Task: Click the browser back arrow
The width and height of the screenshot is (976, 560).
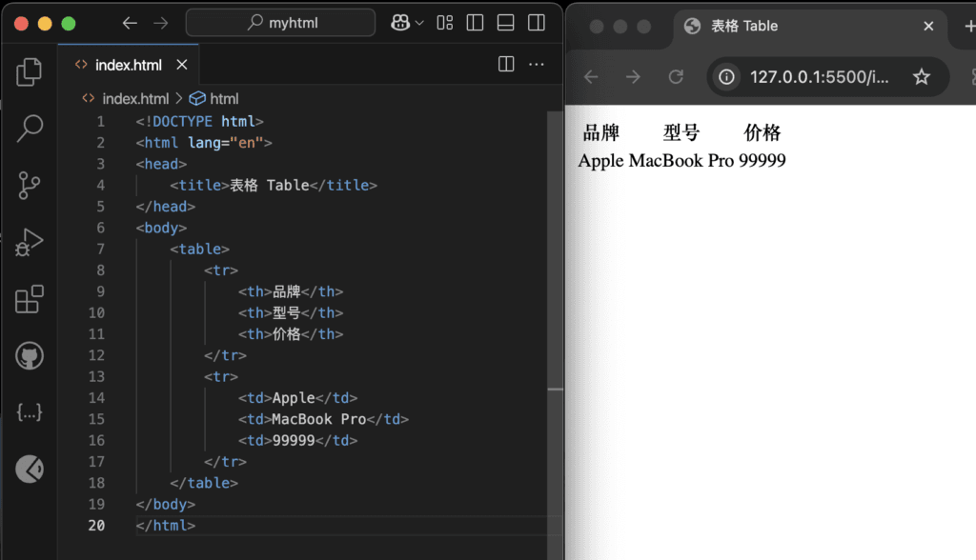Action: tap(591, 76)
